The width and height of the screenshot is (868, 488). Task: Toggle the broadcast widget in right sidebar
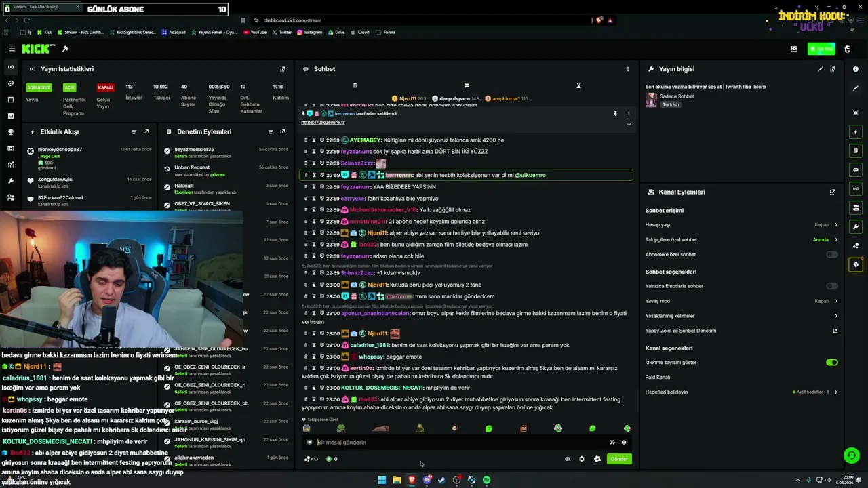856,189
